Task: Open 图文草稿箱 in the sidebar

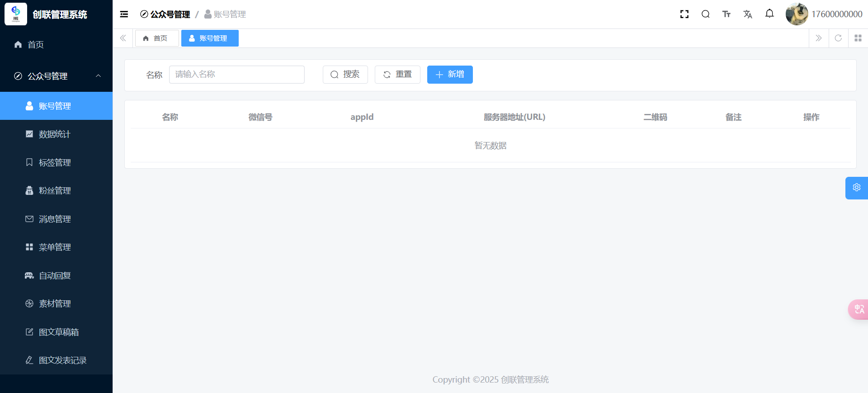Action: (56, 332)
